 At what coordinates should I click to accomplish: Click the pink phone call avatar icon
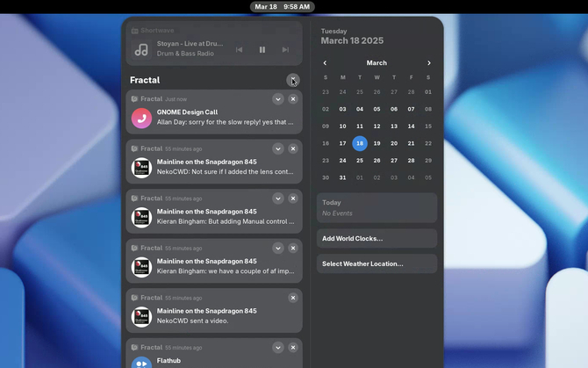(141, 119)
